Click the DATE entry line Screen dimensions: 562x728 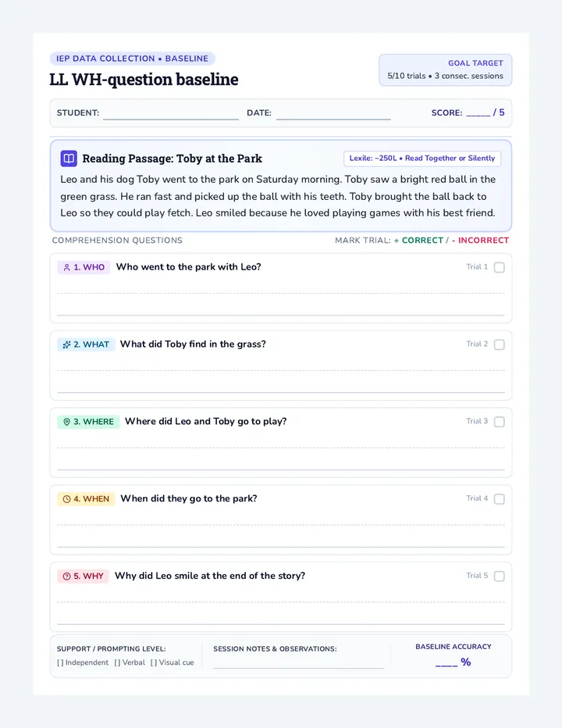333,114
